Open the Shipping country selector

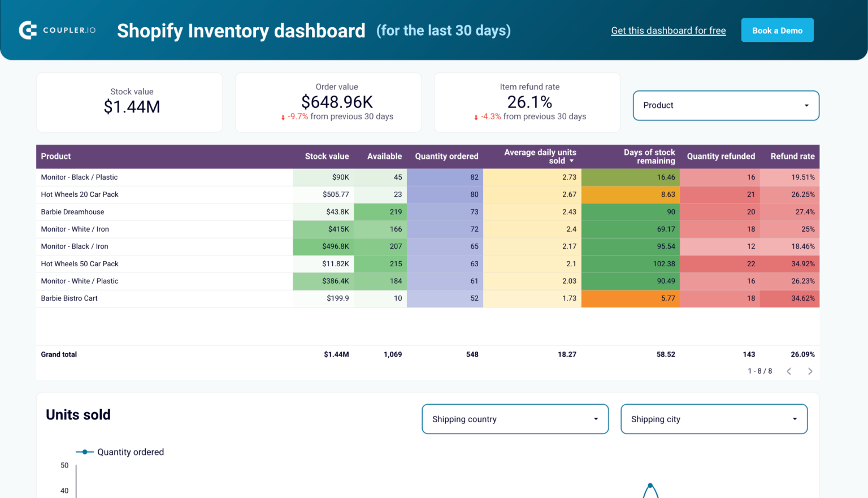(515, 419)
